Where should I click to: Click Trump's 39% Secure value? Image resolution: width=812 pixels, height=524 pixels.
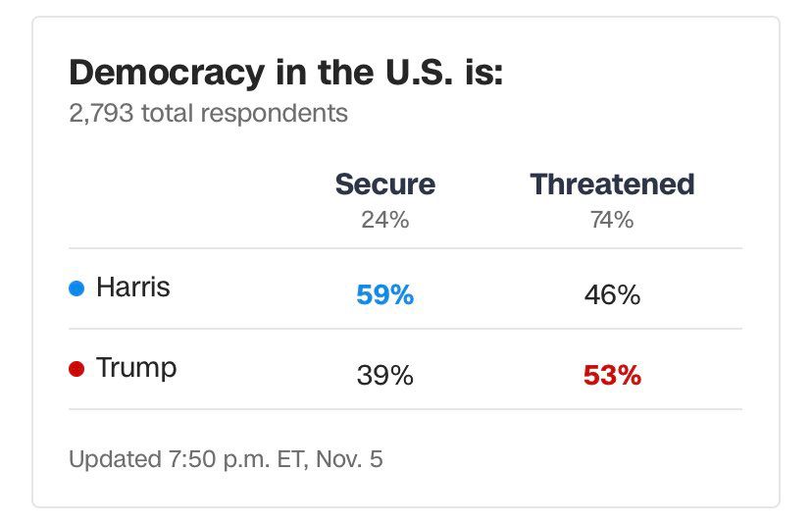coord(384,375)
